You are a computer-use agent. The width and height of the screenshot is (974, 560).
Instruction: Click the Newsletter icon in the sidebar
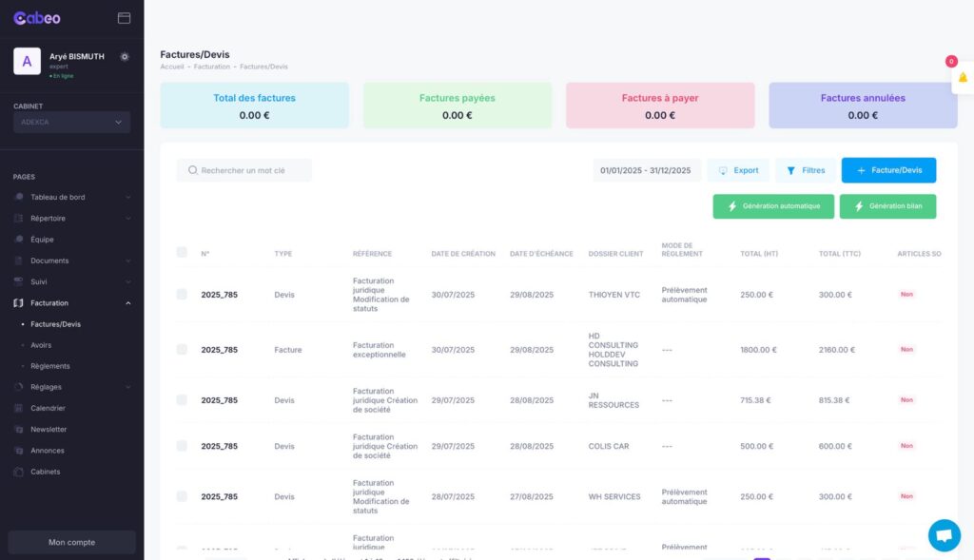[19, 430]
